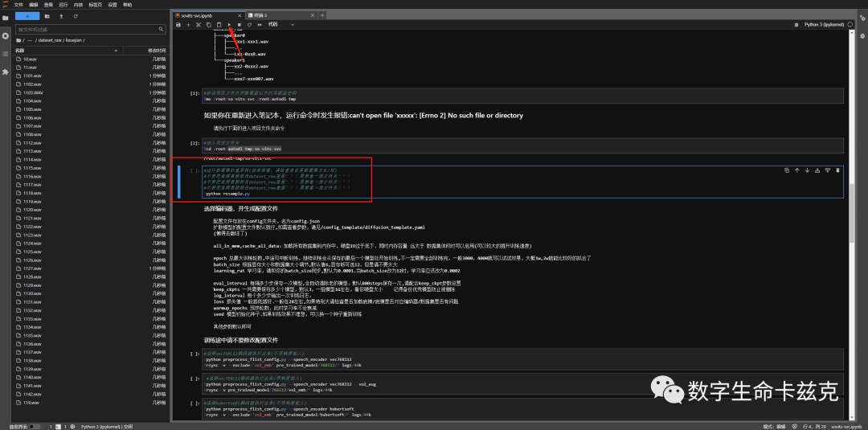The image size is (868, 430).
Task: Focus the file name filter field
Action: point(90,29)
